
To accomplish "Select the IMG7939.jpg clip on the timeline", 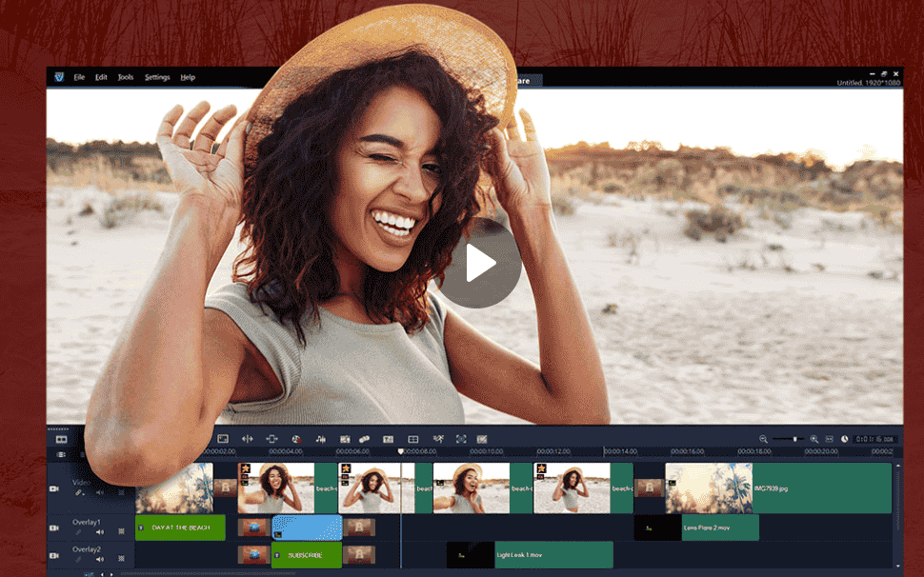I will click(x=778, y=488).
